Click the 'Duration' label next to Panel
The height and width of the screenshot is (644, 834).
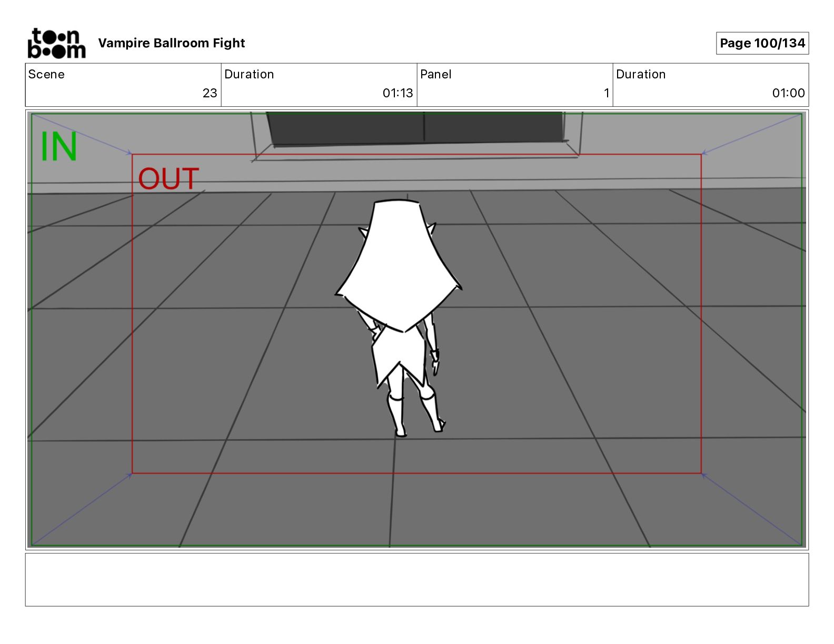(x=641, y=74)
